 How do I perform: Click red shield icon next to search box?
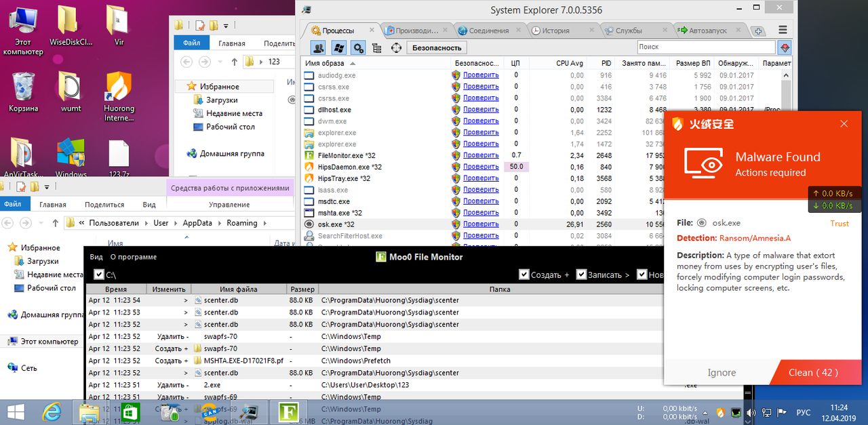coord(785,47)
